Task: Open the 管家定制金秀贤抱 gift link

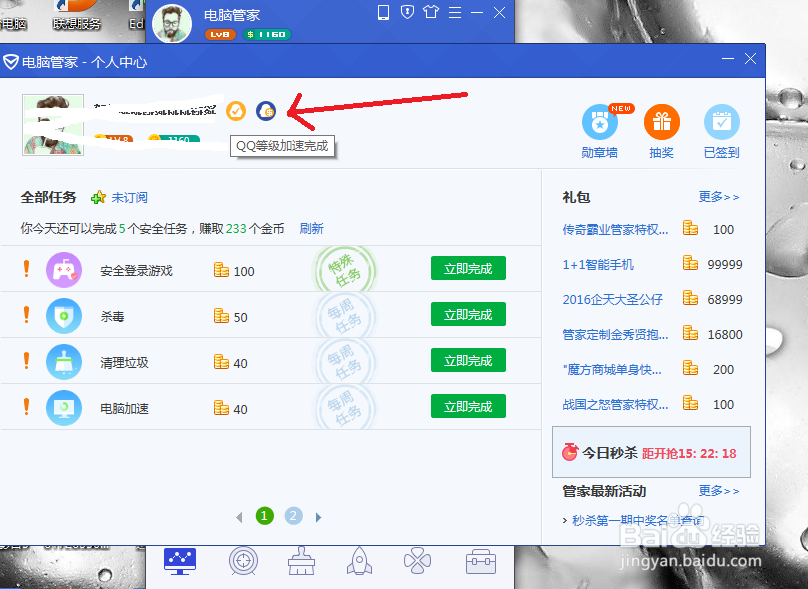Action: pos(615,334)
